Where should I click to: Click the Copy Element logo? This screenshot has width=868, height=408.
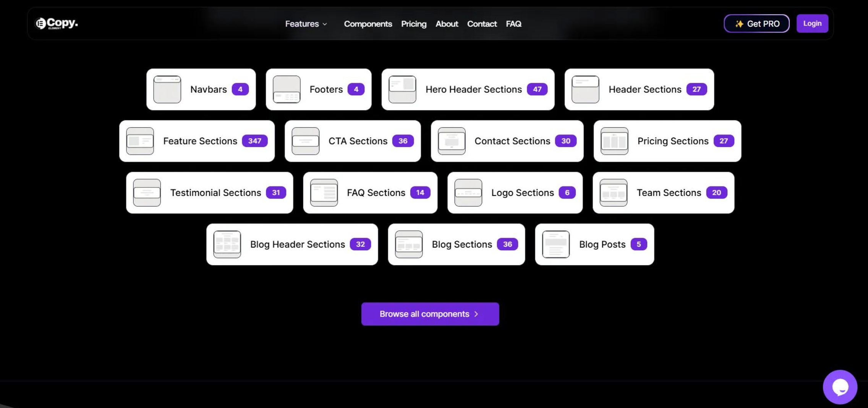(57, 23)
